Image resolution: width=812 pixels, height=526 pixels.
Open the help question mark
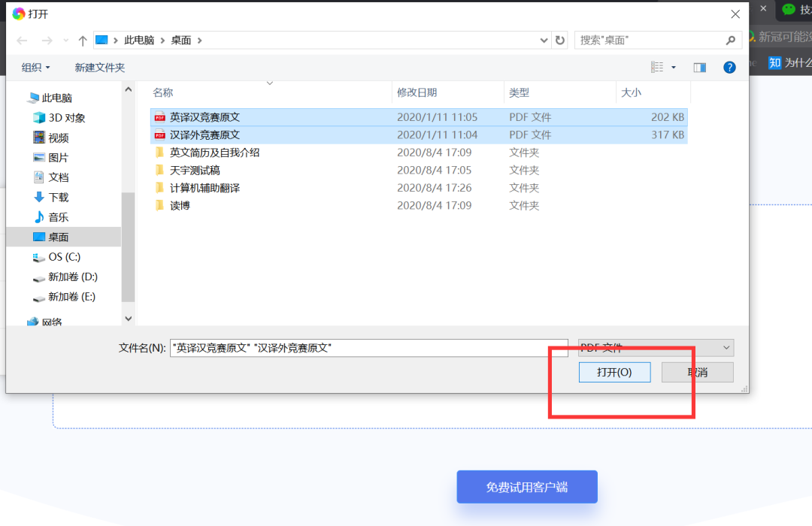tap(729, 68)
